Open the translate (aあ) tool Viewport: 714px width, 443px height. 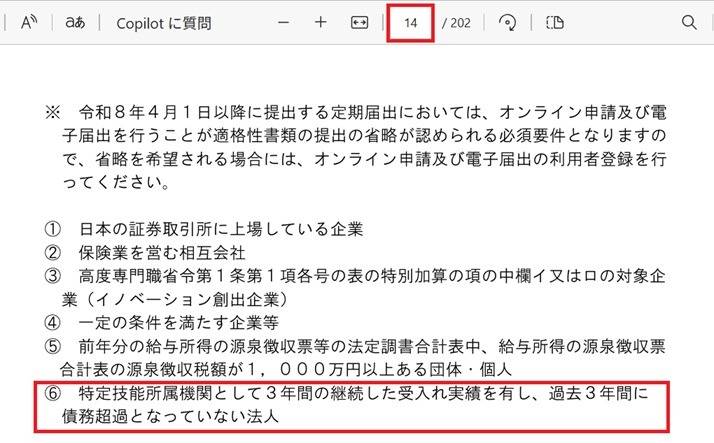(75, 22)
